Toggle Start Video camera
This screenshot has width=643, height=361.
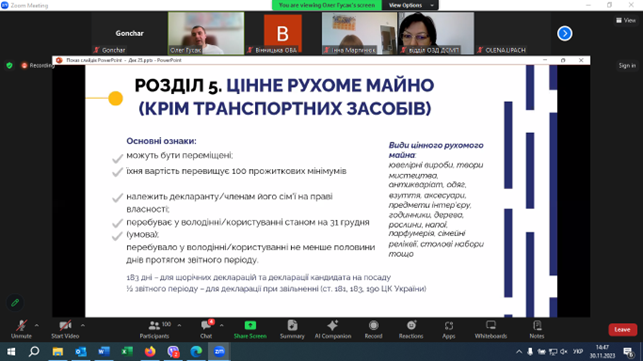(x=65, y=329)
